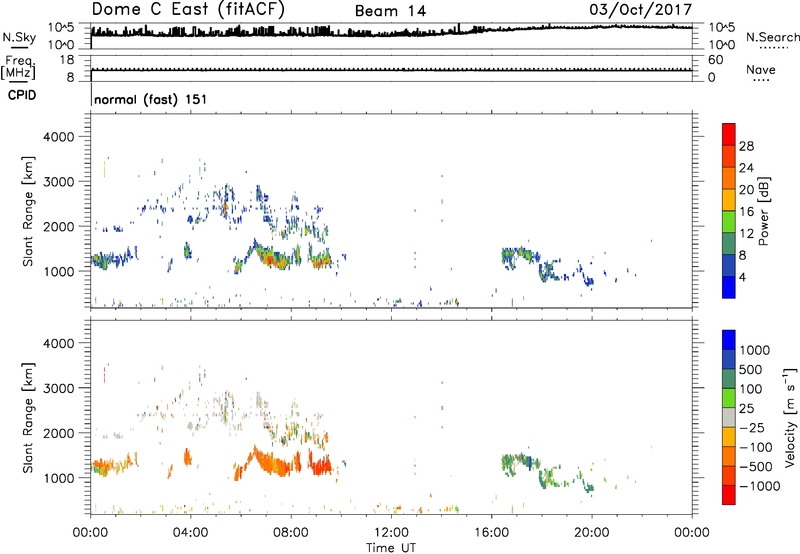The width and height of the screenshot is (800, 554).
Task: Click the 'N.Search' legend label
Action: pyautogui.click(x=772, y=37)
